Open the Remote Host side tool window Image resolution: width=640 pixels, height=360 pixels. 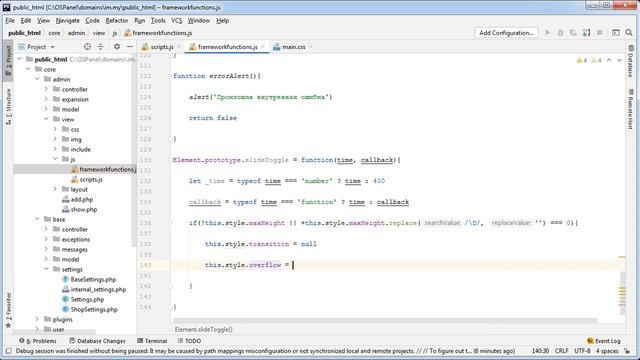click(x=631, y=109)
